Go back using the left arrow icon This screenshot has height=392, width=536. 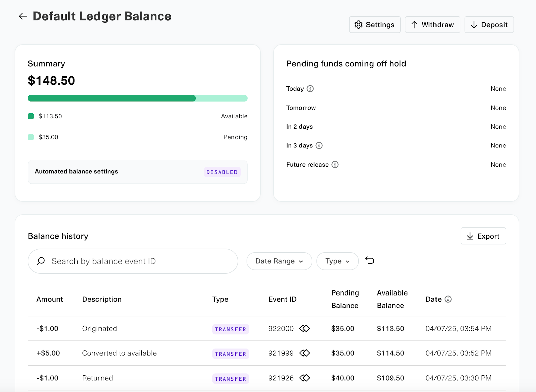(23, 16)
